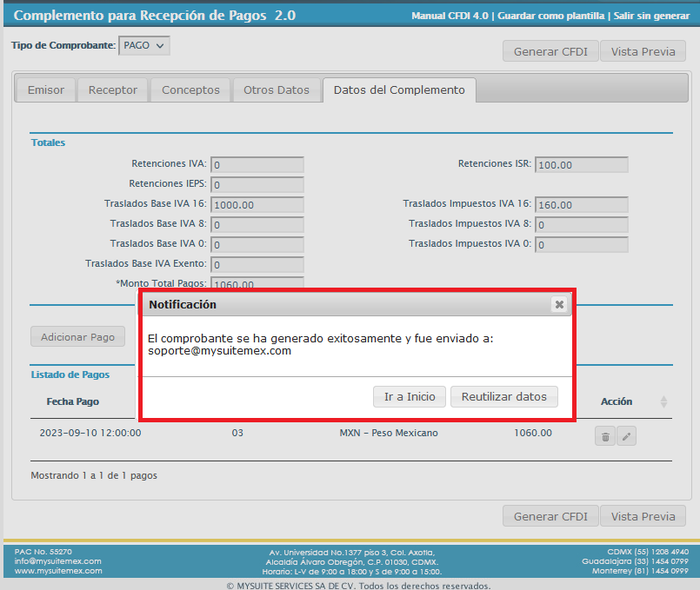This screenshot has height=590, width=700.
Task: Open the Receptor tab
Action: coord(113,90)
